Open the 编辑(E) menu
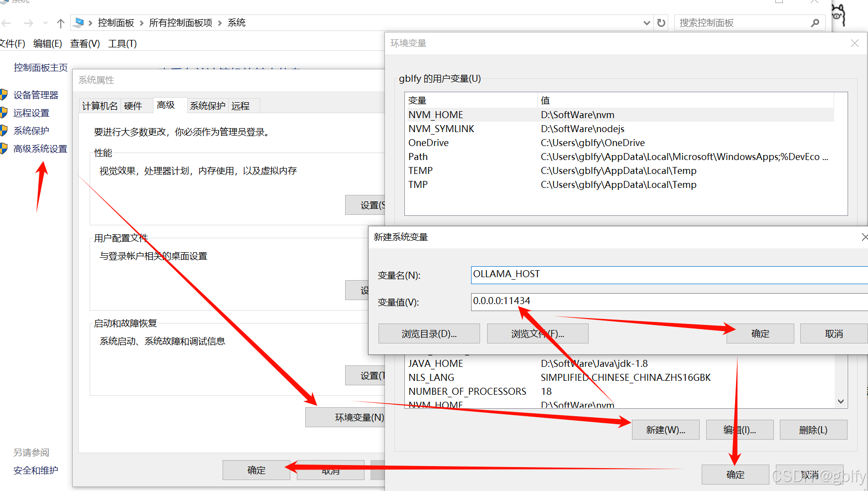 click(48, 44)
